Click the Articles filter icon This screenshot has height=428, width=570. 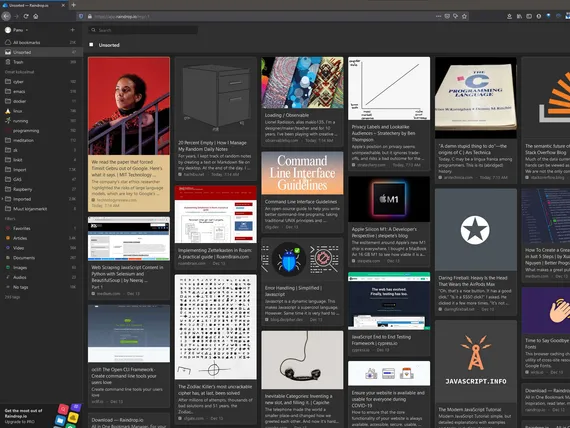point(8,238)
